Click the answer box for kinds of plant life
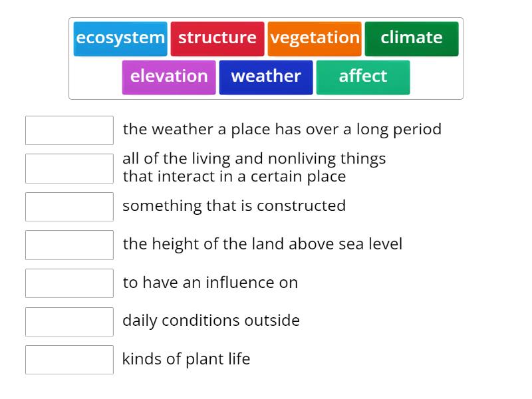The width and height of the screenshot is (532, 399). [x=69, y=360]
